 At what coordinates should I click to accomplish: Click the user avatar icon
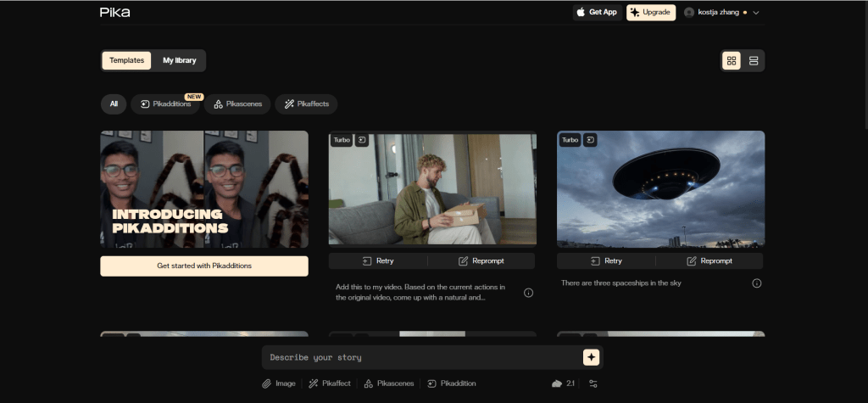(x=689, y=12)
